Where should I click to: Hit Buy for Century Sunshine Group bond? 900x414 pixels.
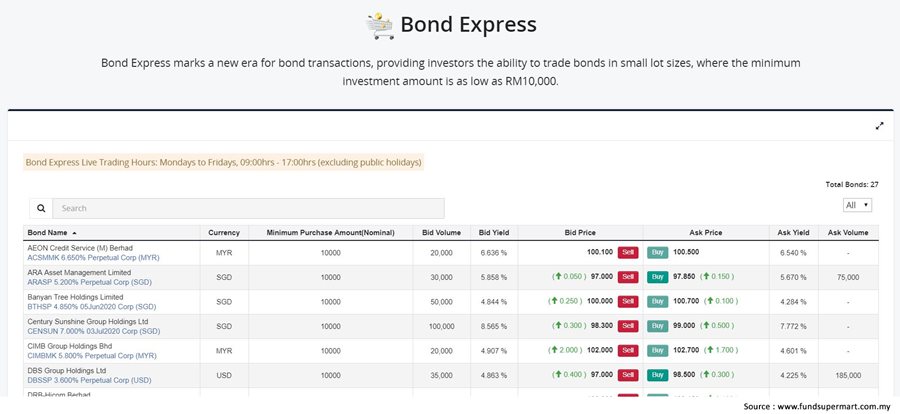coord(658,326)
